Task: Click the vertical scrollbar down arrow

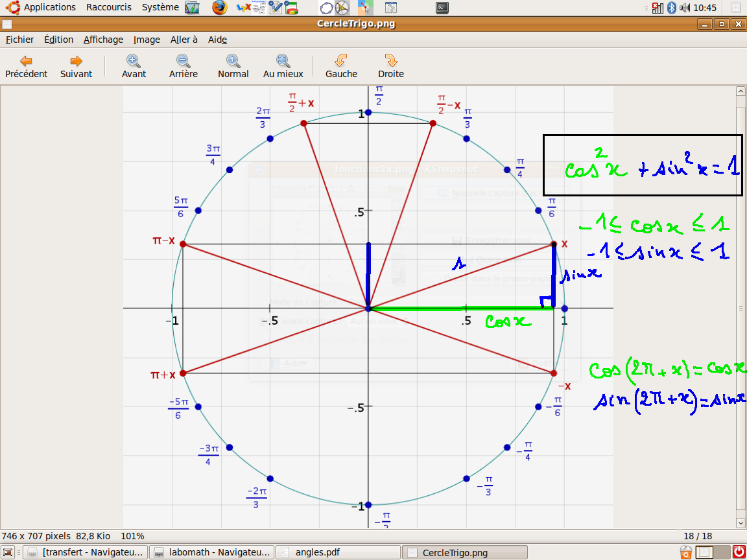Action: [741, 523]
